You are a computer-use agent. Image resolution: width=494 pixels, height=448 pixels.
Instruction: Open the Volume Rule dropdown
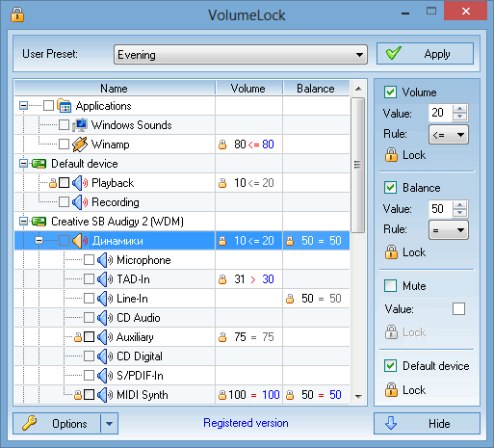[449, 135]
